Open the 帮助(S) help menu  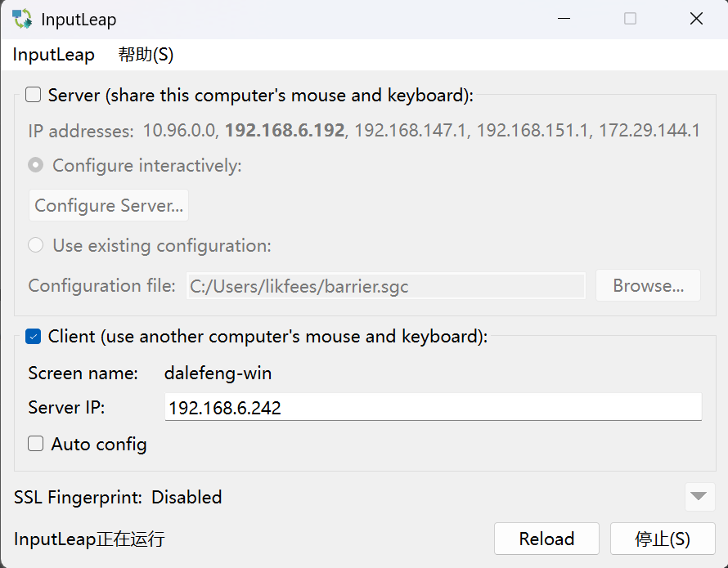(146, 55)
